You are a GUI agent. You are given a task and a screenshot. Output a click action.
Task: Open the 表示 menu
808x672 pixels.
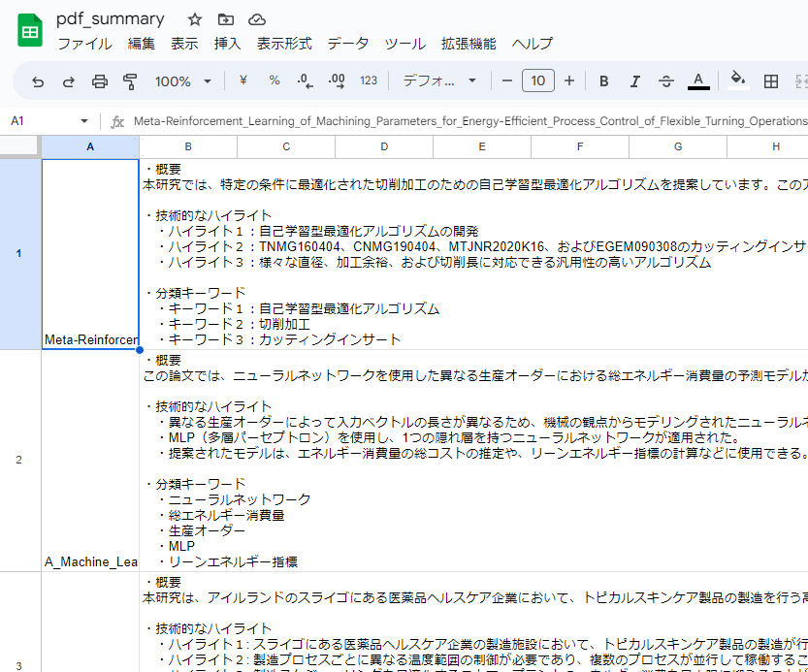pyautogui.click(x=184, y=44)
